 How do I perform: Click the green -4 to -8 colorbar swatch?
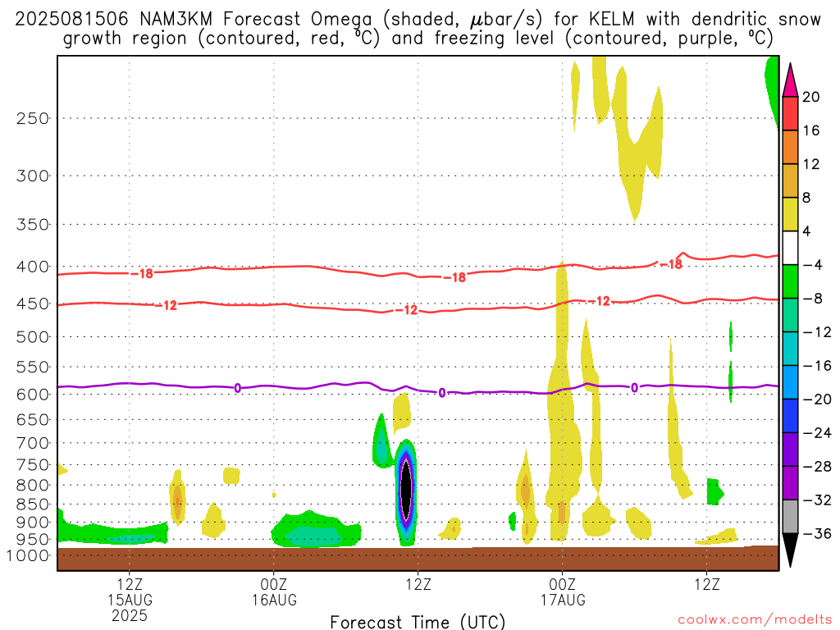tap(790, 282)
